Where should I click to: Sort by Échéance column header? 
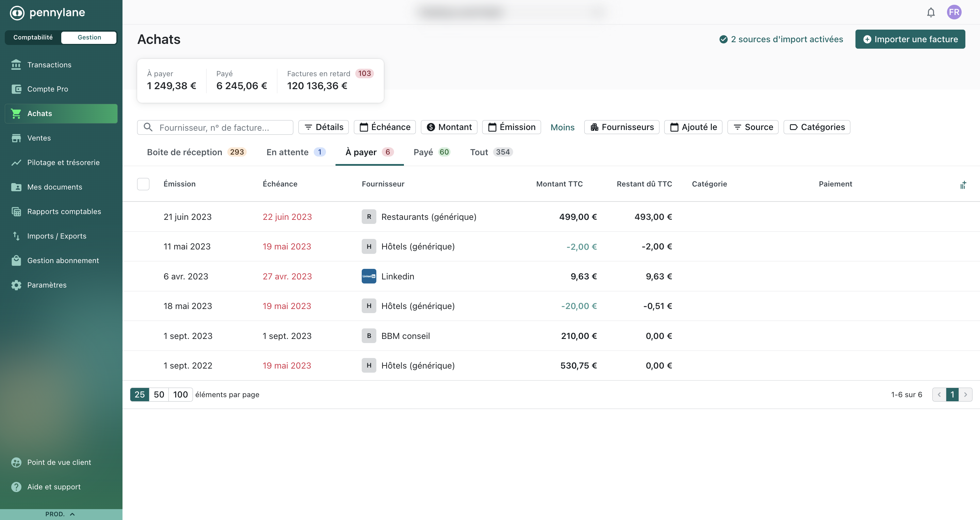[x=280, y=184]
